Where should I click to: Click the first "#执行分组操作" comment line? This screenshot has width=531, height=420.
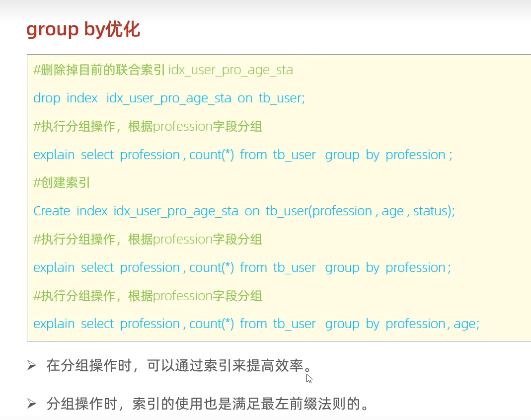tap(148, 126)
